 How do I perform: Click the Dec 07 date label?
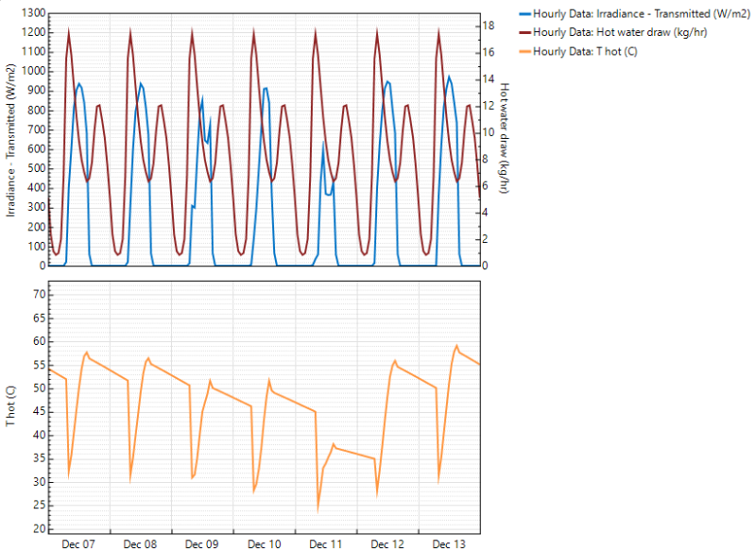pos(78,544)
